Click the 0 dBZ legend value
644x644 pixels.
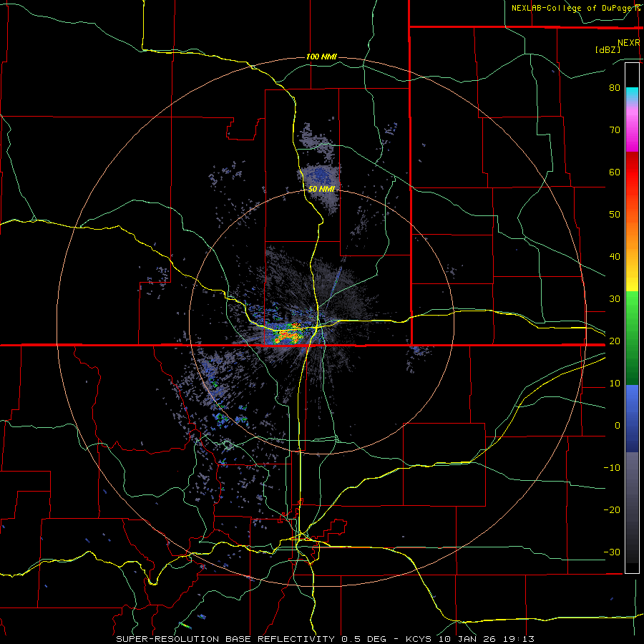tap(618, 426)
